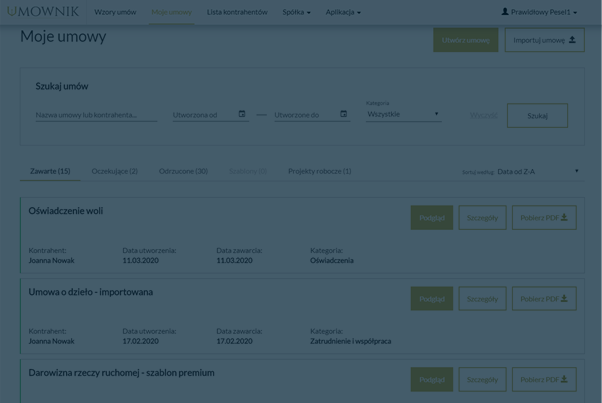Open Lista kontrahentów page
The height and width of the screenshot is (403, 602).
(237, 12)
